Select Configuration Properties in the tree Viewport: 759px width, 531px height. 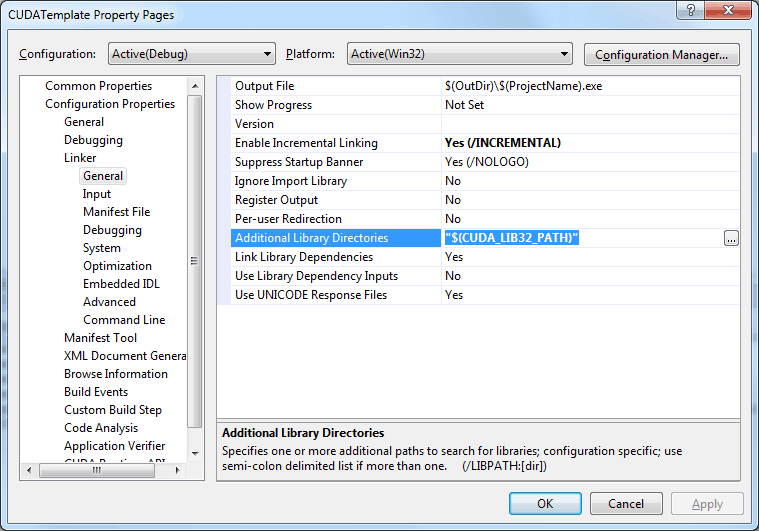[x=110, y=104]
